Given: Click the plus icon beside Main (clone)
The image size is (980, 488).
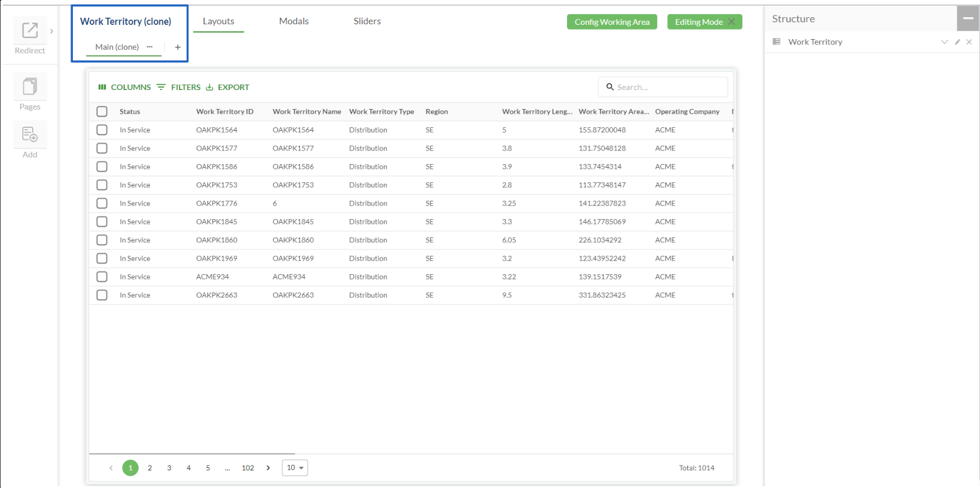Looking at the screenshot, I should [178, 47].
